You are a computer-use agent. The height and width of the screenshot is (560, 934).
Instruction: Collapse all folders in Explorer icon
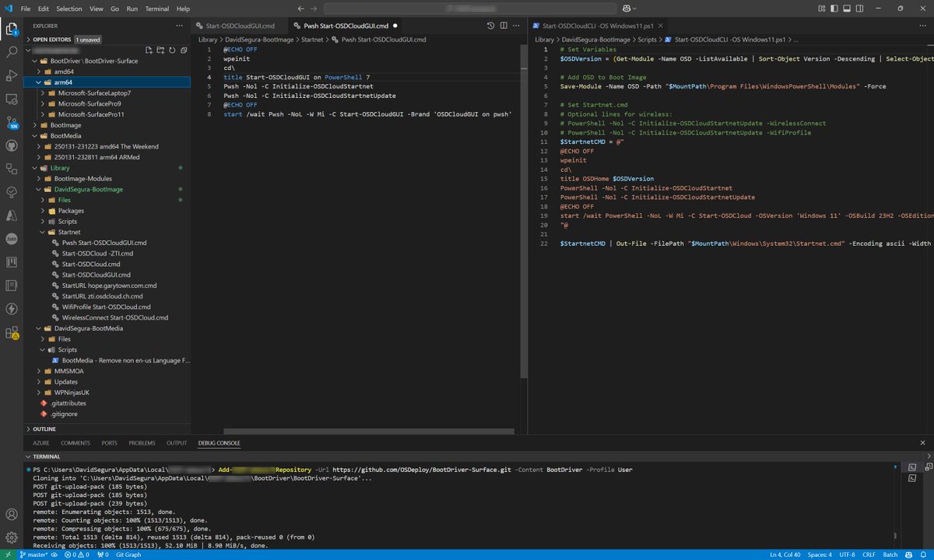(183, 50)
